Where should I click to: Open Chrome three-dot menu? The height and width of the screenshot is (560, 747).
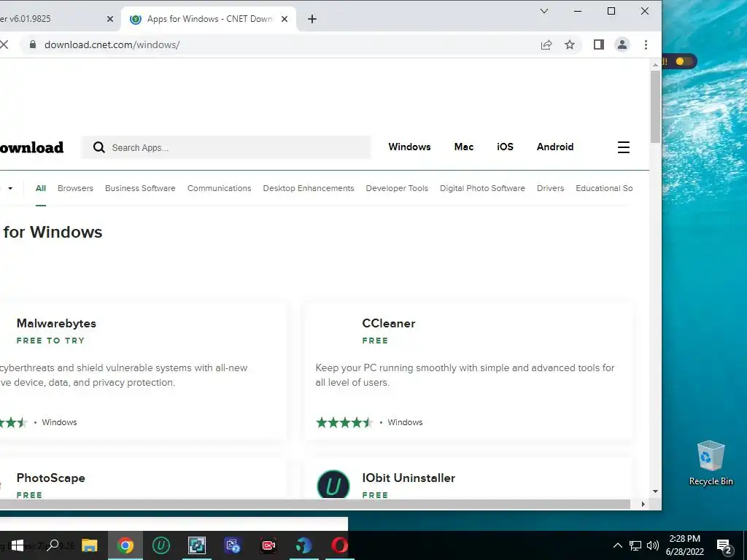tap(646, 44)
